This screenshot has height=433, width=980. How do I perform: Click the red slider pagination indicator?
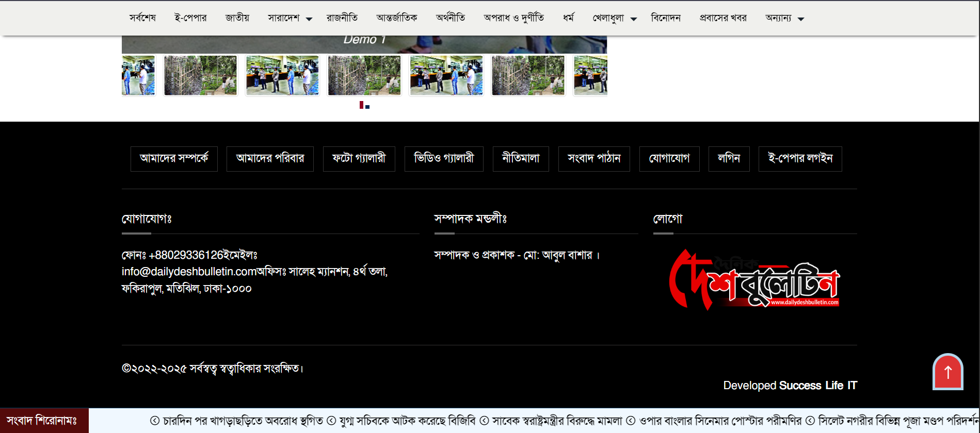click(x=361, y=105)
